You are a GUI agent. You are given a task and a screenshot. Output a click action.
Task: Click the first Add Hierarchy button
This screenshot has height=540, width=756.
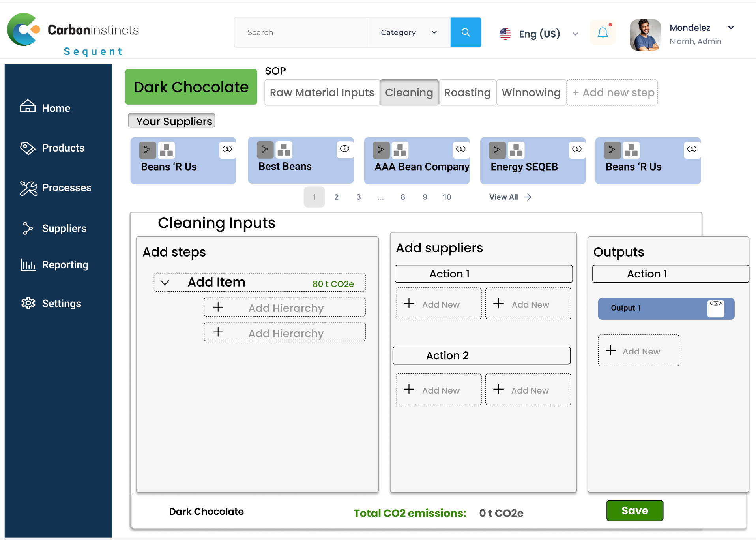pos(284,307)
